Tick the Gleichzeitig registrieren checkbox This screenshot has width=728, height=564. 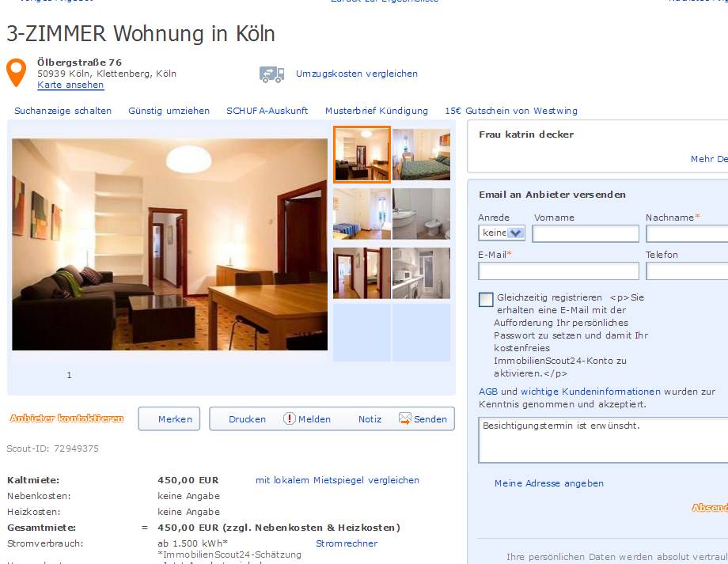click(x=486, y=300)
